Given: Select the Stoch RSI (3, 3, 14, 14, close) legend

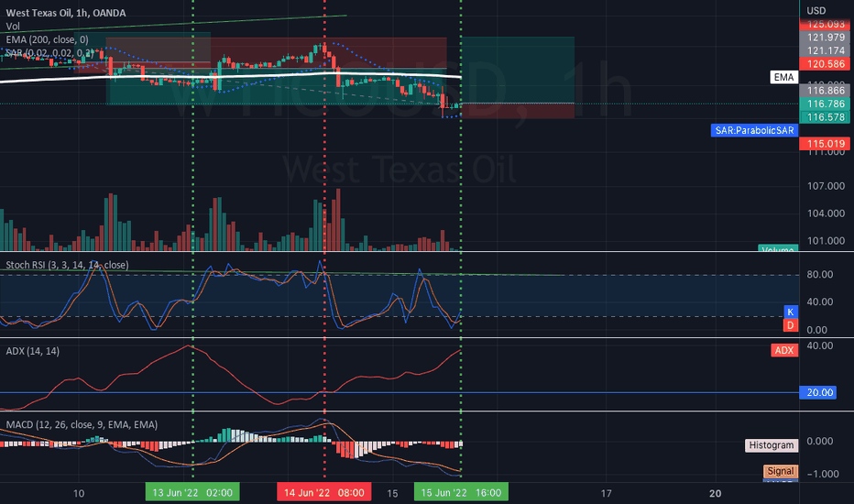Looking at the screenshot, I should pyautogui.click(x=67, y=265).
